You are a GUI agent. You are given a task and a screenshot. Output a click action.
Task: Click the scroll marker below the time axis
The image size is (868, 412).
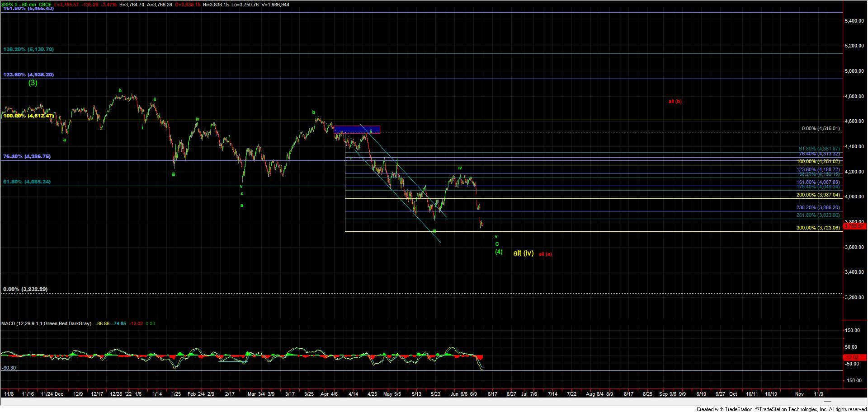point(827,402)
